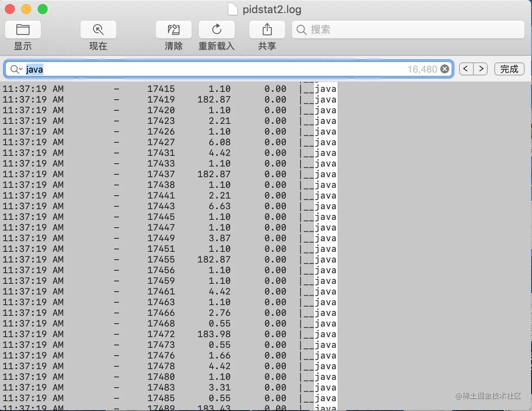
Task: Click CPU value 6.08 for 17427
Action: click(x=220, y=142)
